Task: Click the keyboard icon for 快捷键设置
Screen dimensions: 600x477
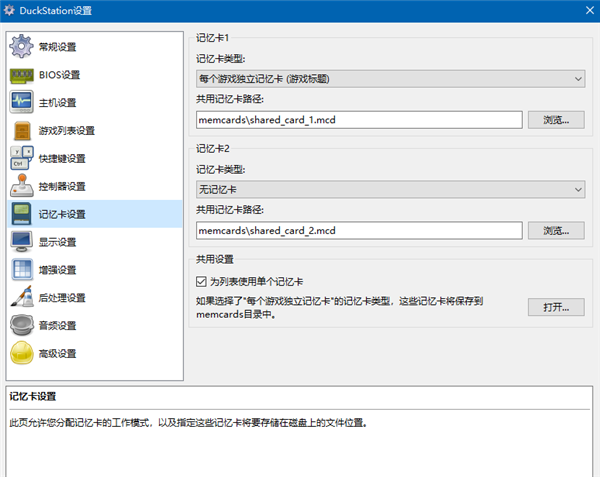Action: coord(22,159)
